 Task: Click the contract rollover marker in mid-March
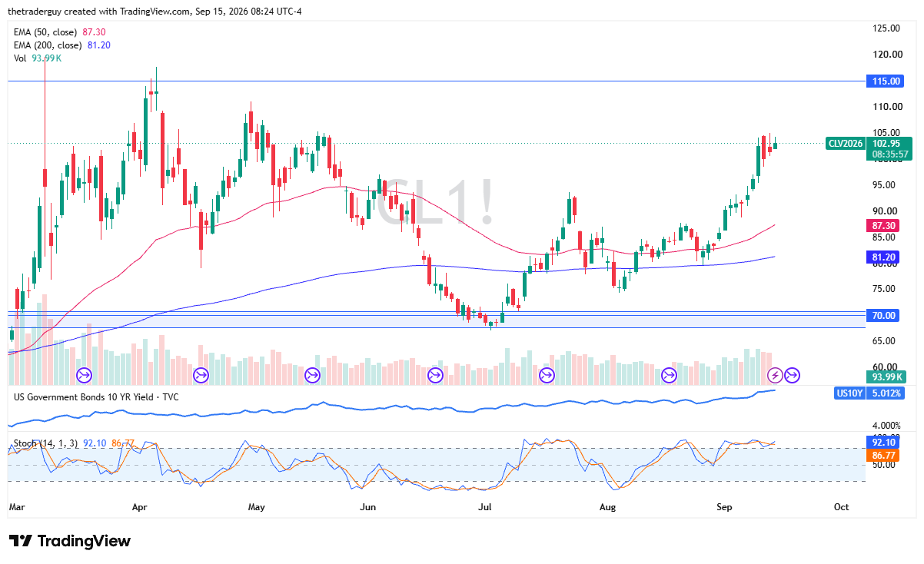[85, 375]
